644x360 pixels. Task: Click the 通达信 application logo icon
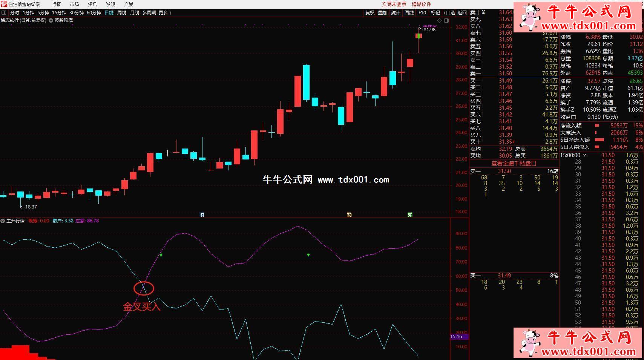click(4, 4)
